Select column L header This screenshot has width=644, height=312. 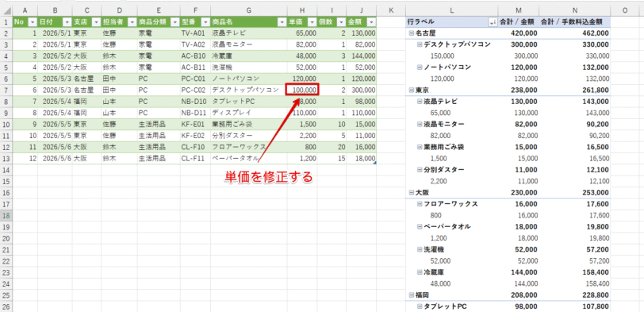pos(451,10)
